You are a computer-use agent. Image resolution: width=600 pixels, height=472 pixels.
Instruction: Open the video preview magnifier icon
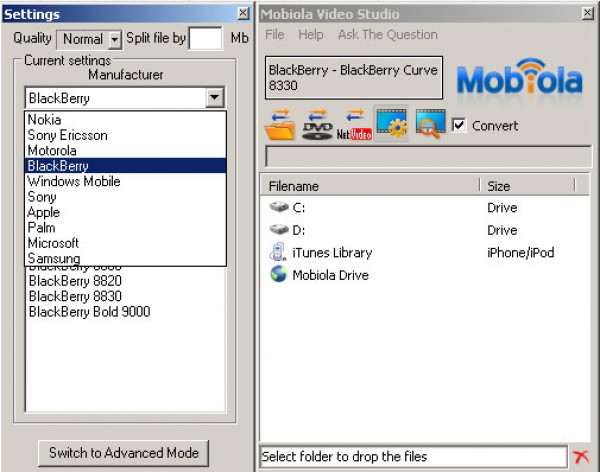pos(430,123)
